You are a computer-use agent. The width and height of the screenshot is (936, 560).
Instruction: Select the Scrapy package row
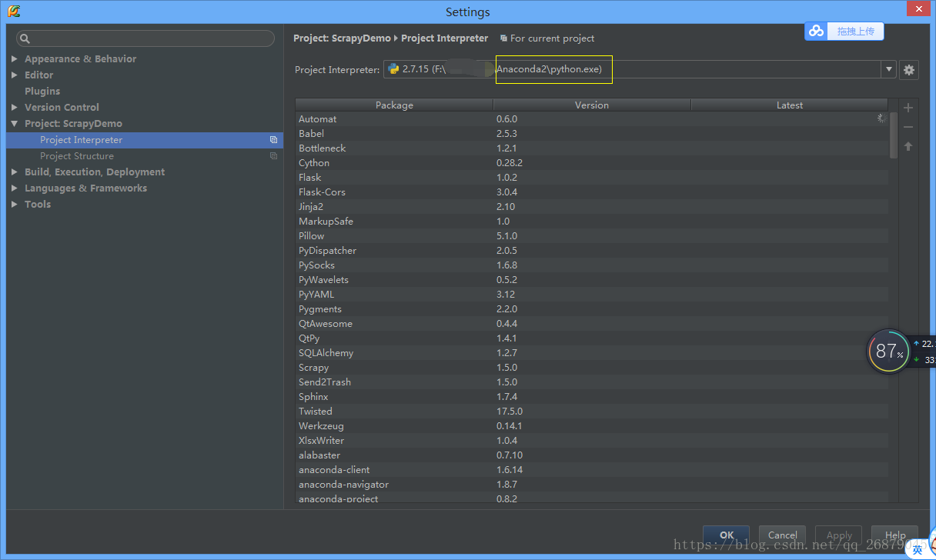click(591, 368)
